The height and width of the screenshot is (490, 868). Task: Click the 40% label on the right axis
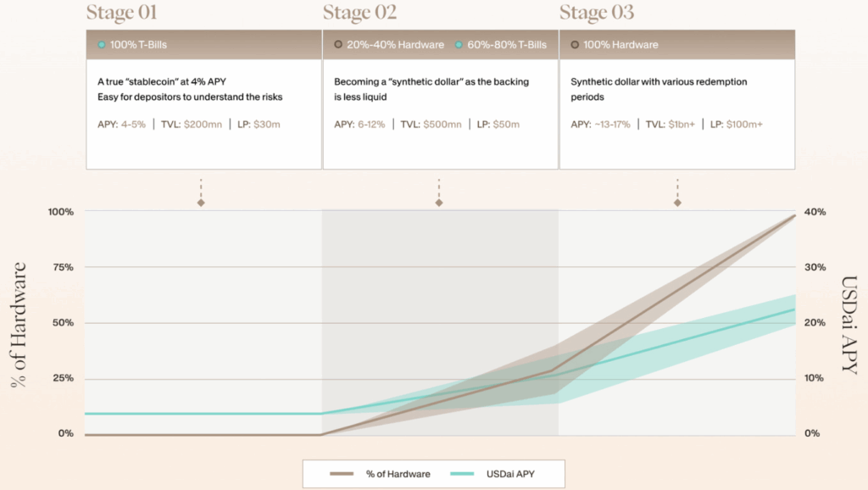pos(815,211)
